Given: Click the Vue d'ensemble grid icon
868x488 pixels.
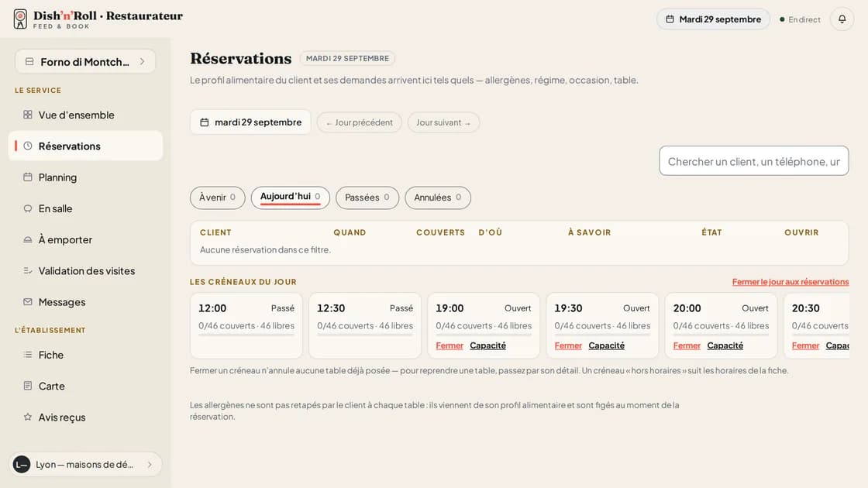Looking at the screenshot, I should [28, 115].
